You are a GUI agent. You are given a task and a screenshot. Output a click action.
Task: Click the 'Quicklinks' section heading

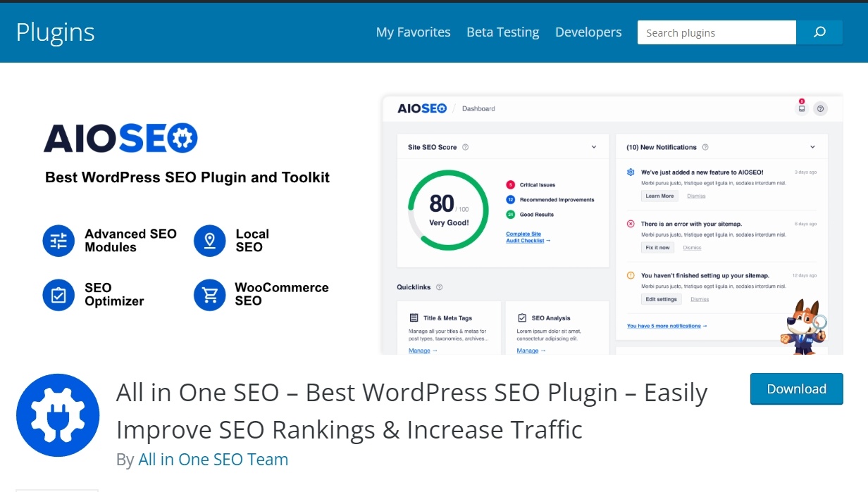[414, 287]
